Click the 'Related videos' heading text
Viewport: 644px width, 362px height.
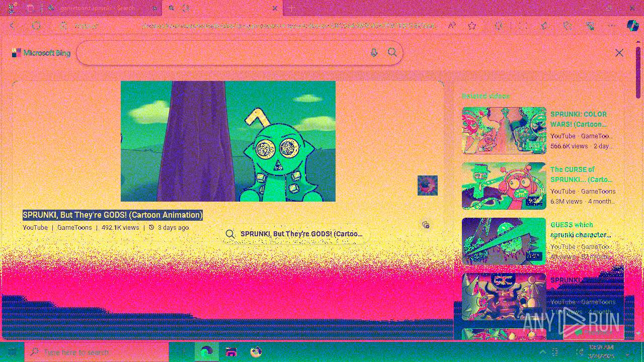486,96
